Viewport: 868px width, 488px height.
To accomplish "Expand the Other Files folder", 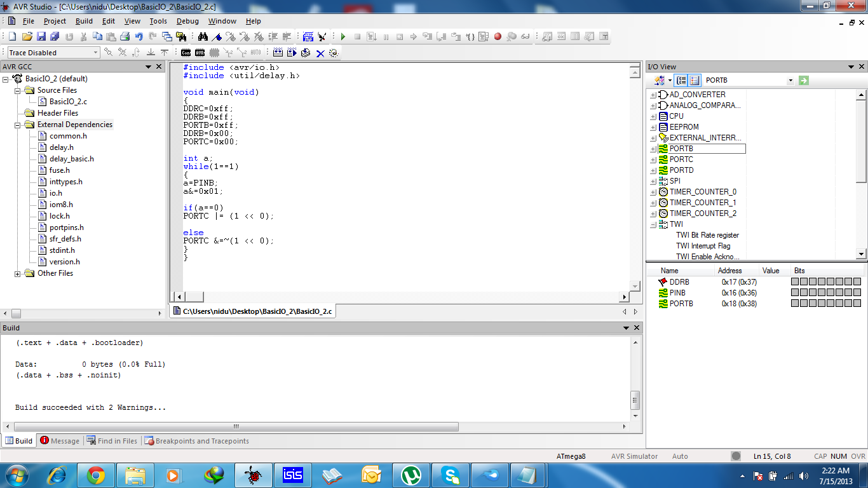I will [x=18, y=273].
